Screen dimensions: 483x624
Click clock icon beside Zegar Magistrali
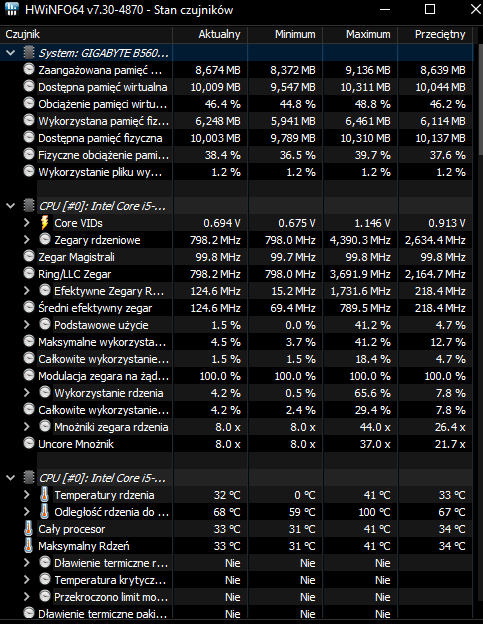pyautogui.click(x=29, y=256)
